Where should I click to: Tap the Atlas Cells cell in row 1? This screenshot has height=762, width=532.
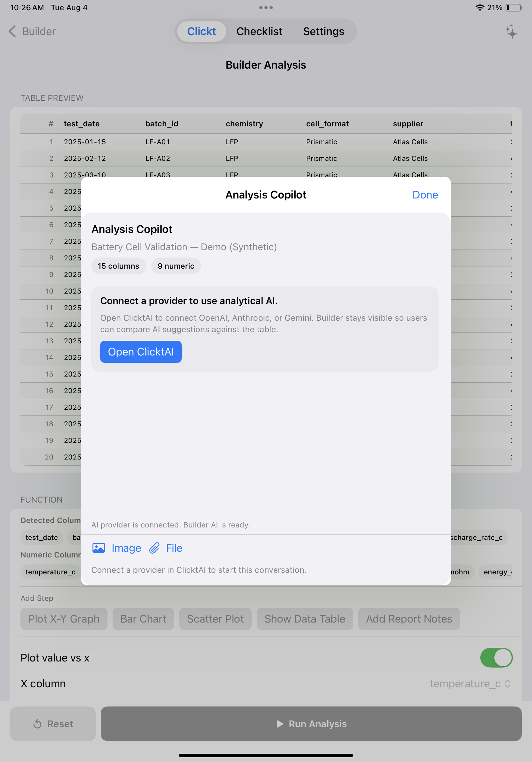click(x=410, y=142)
